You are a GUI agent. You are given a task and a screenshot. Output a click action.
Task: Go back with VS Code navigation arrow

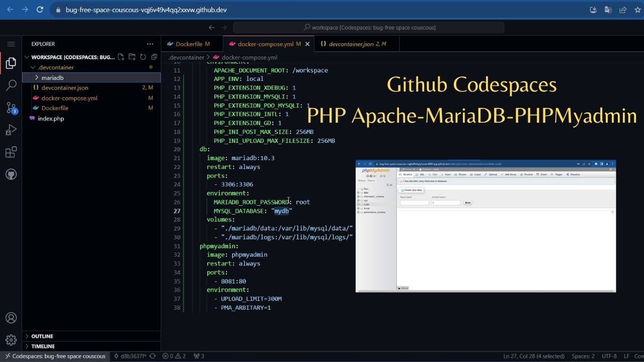[212, 28]
